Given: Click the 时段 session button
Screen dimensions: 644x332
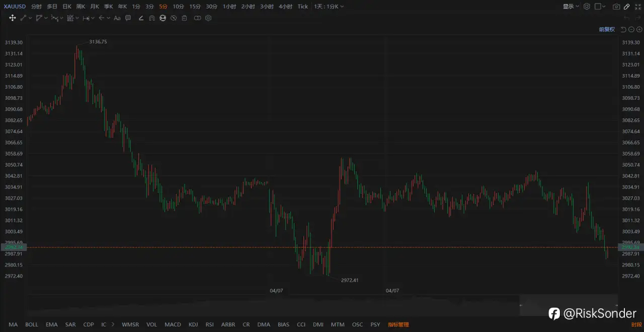Looking at the screenshot, I should pos(636,325).
